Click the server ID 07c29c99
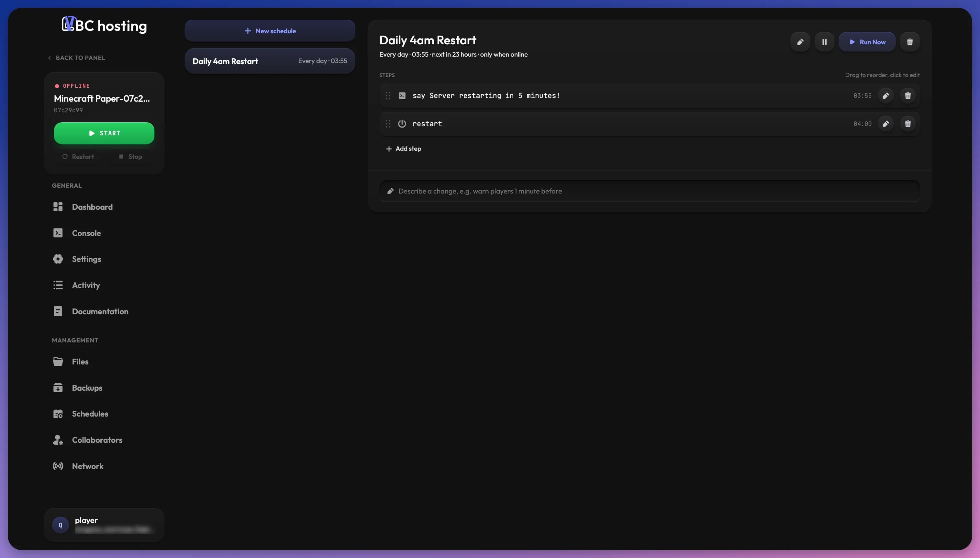The image size is (980, 558). pos(68,110)
